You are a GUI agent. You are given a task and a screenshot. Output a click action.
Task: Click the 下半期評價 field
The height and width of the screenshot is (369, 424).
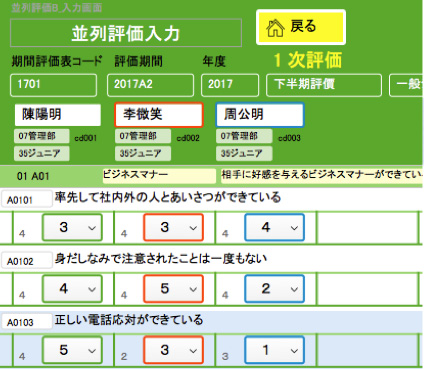324,85
